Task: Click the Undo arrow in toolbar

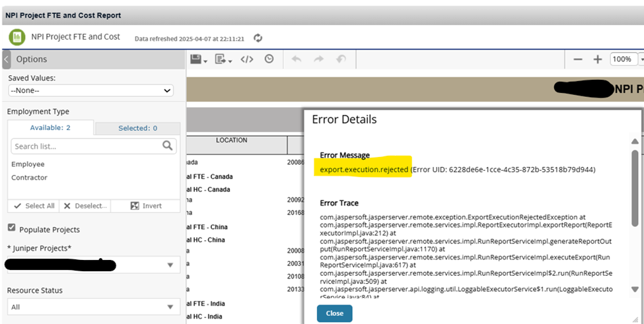Action: (297, 59)
